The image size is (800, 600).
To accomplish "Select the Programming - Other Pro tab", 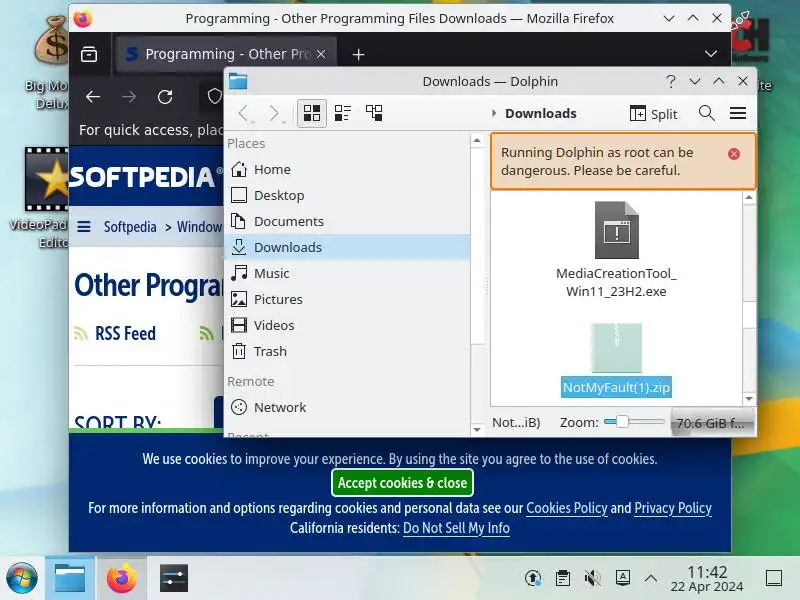I will click(x=226, y=54).
